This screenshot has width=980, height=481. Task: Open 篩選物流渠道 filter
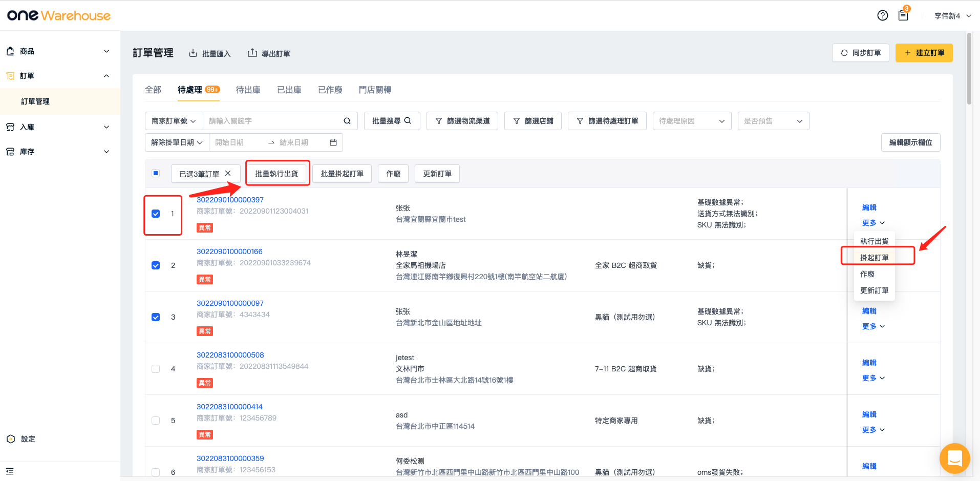point(462,121)
